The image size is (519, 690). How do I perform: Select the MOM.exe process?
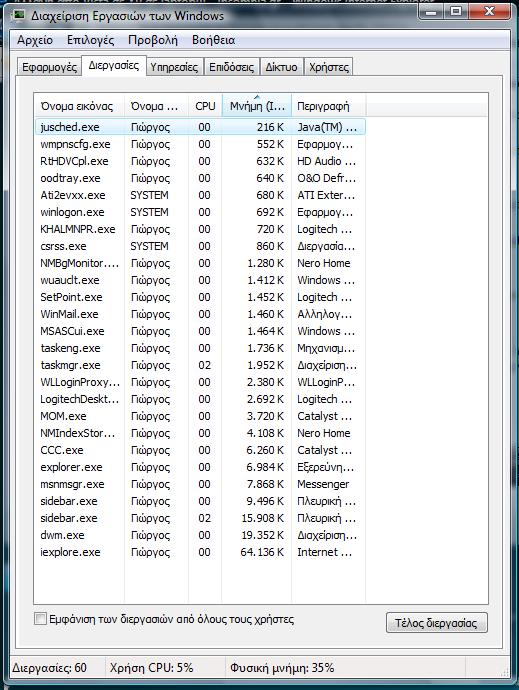[200, 416]
